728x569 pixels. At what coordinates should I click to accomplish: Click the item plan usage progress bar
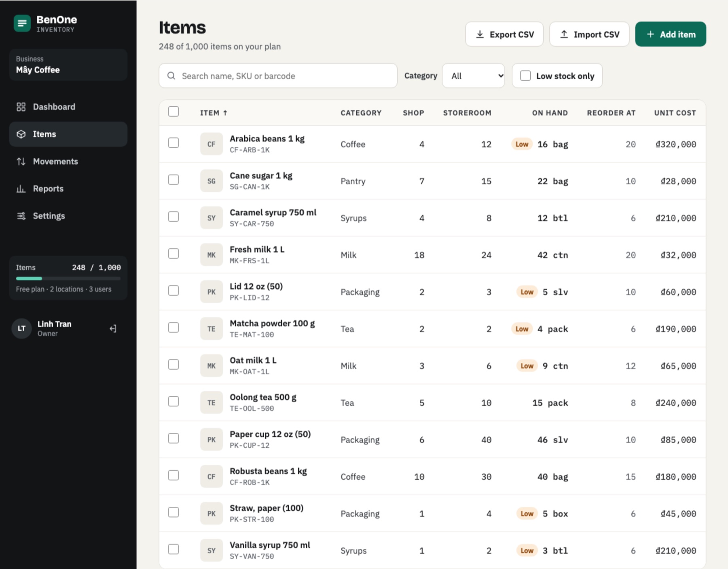click(x=68, y=279)
